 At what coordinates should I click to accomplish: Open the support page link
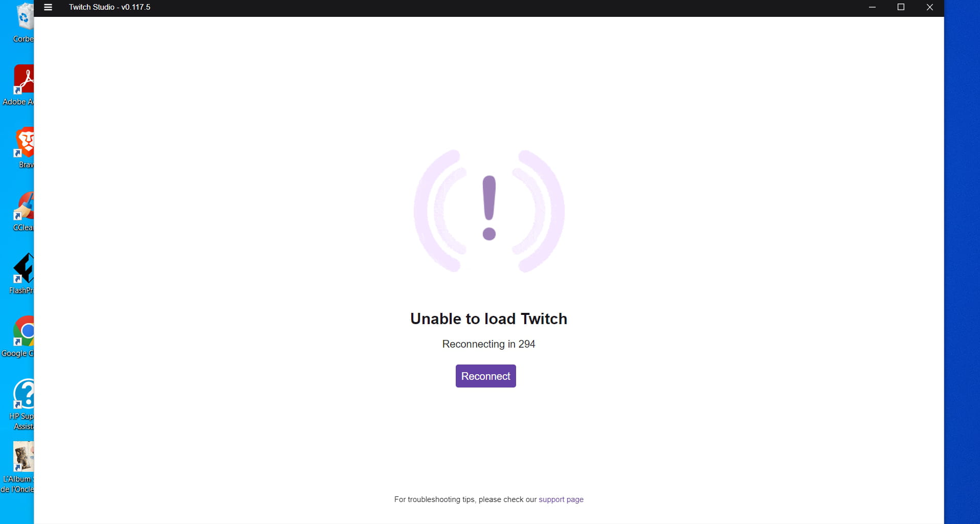pos(561,499)
